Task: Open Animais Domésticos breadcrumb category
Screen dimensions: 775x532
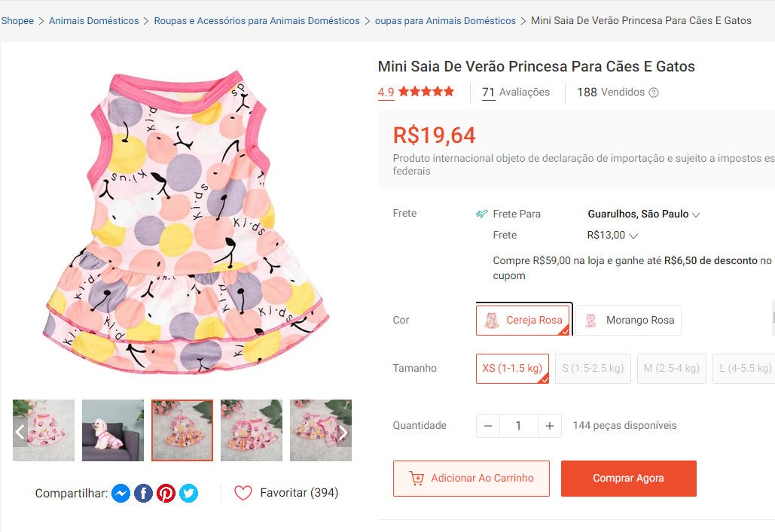Action: (93, 21)
